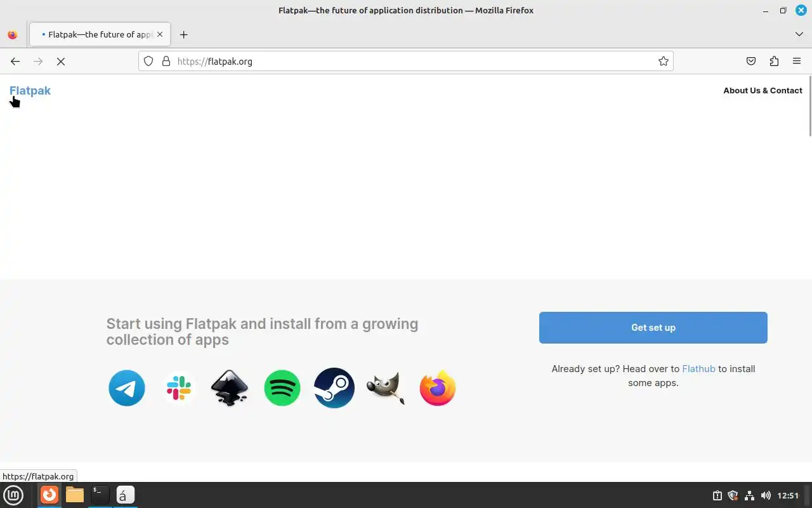Screen dimensions: 812x508
Task: Click the character map taskbar icon
Action: (126, 495)
